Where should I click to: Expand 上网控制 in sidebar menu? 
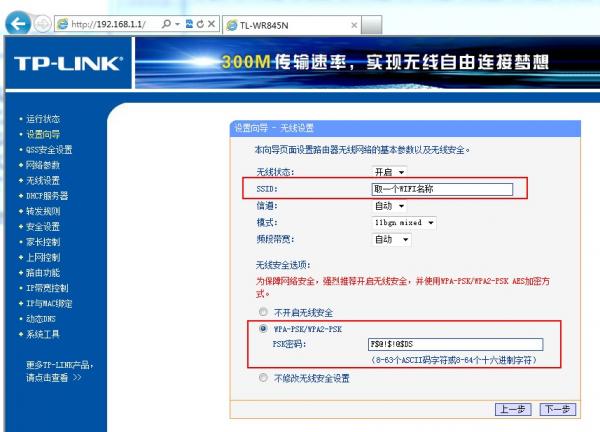pyautogui.click(x=43, y=258)
